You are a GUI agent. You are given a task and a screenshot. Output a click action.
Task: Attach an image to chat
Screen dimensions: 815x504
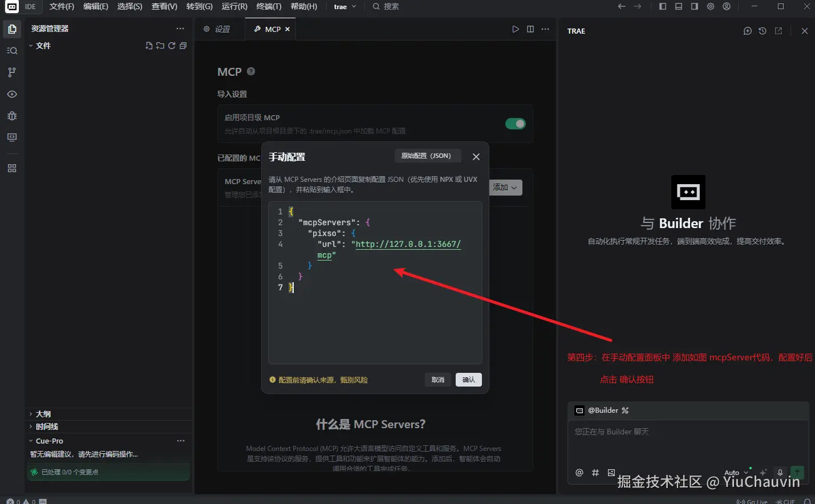click(x=611, y=473)
